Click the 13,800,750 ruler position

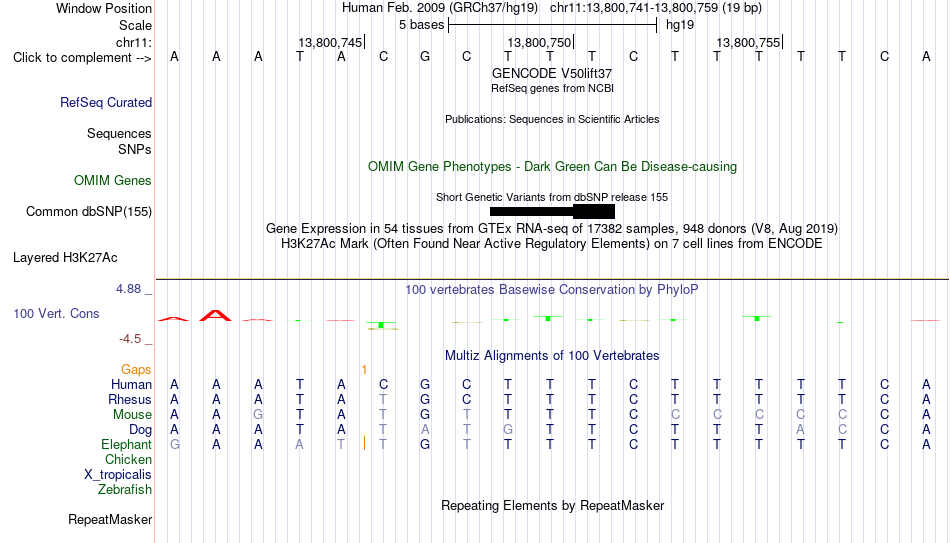point(539,42)
